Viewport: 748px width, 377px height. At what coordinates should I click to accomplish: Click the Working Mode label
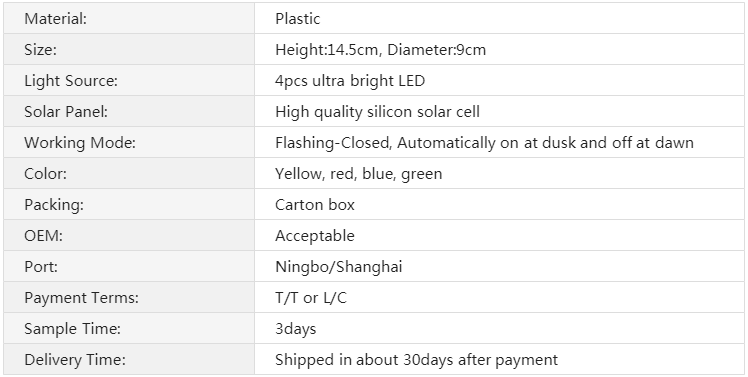point(80,143)
